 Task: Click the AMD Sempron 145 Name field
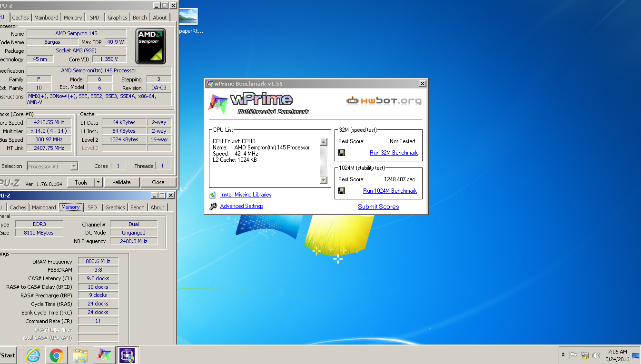(x=77, y=33)
